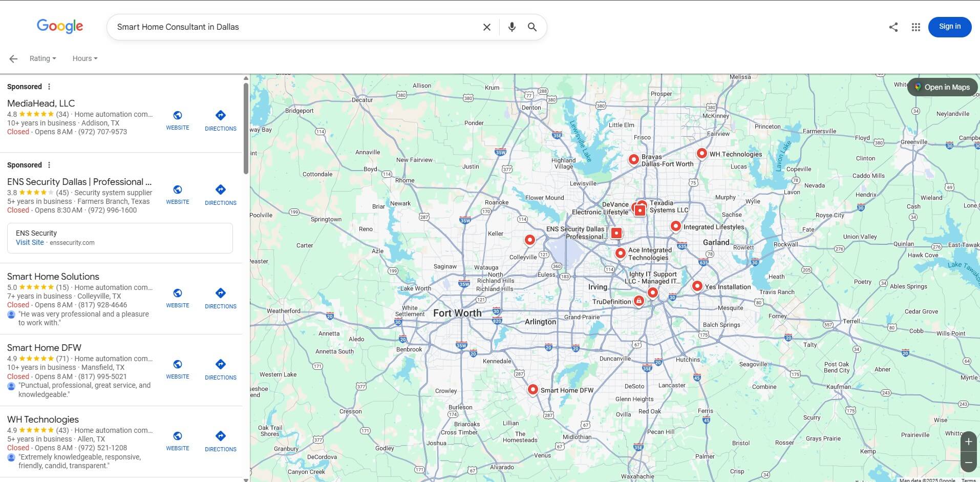980x482 pixels.
Task: Open options menu for MediaHead sponsored listing
Action: pyautogui.click(x=49, y=87)
